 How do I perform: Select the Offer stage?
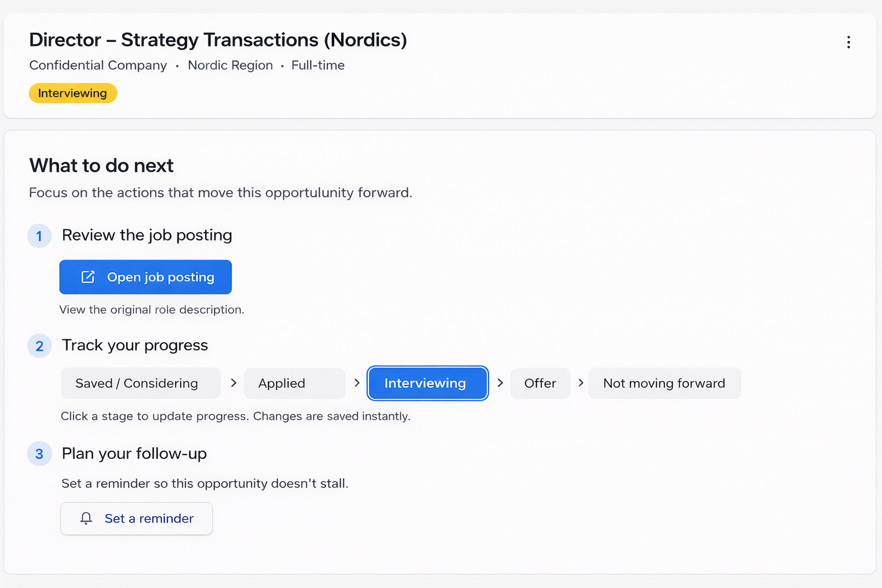pos(540,383)
